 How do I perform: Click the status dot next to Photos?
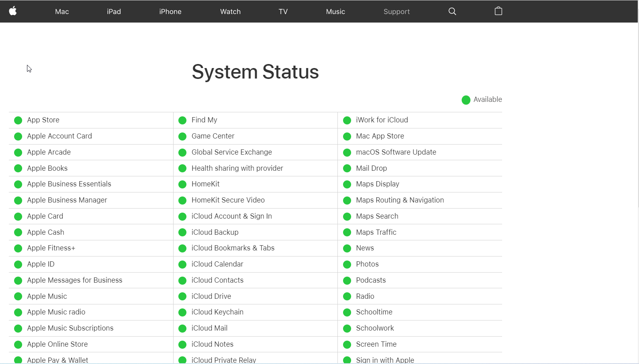tap(347, 265)
